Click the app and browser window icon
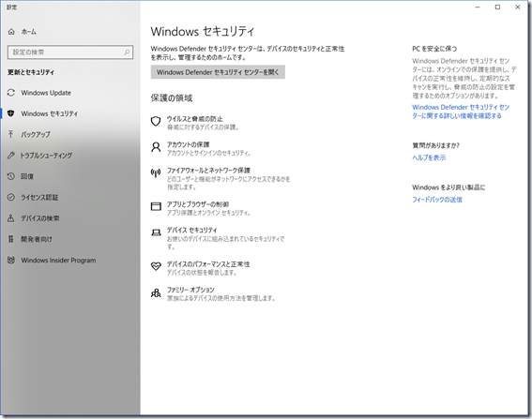532x419 pixels. 156,206
